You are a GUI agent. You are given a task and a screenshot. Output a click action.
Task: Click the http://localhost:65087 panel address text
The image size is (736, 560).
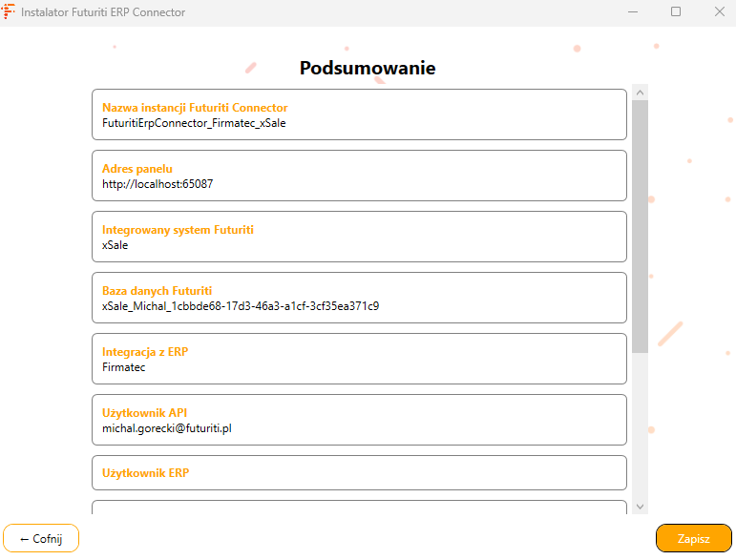pyautogui.click(x=158, y=184)
